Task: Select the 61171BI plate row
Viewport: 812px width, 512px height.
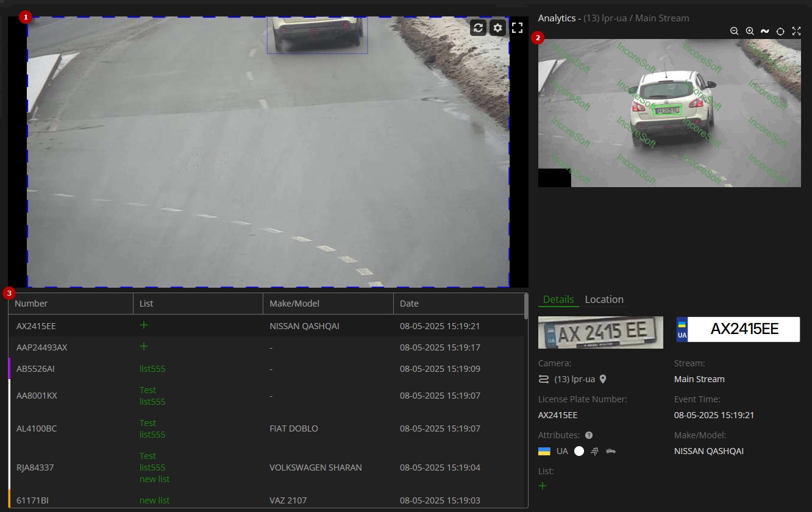Action: 266,499
